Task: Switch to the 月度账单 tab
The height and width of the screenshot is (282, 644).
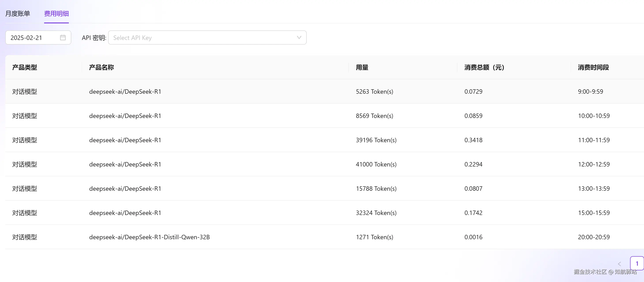Action: click(x=17, y=13)
